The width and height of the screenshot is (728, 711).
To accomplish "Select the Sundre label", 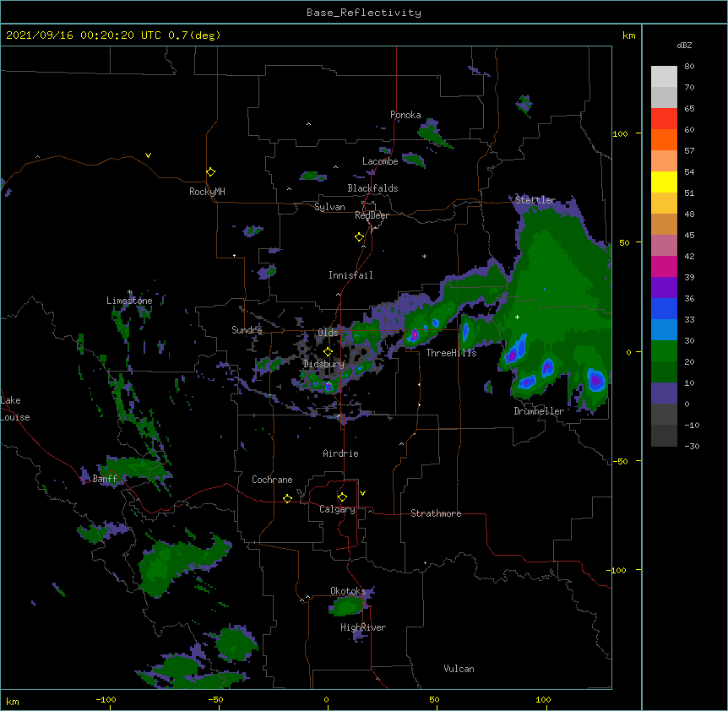I will click(247, 330).
